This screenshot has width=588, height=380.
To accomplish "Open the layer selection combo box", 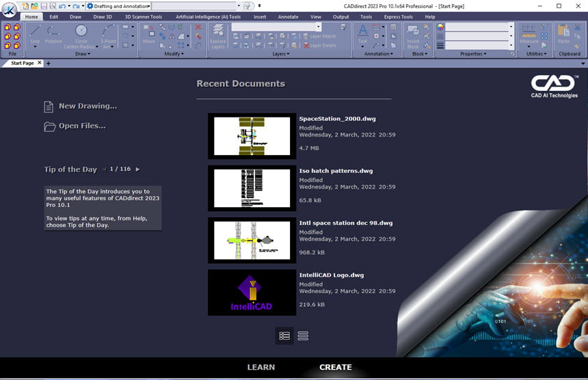I will pos(276,27).
